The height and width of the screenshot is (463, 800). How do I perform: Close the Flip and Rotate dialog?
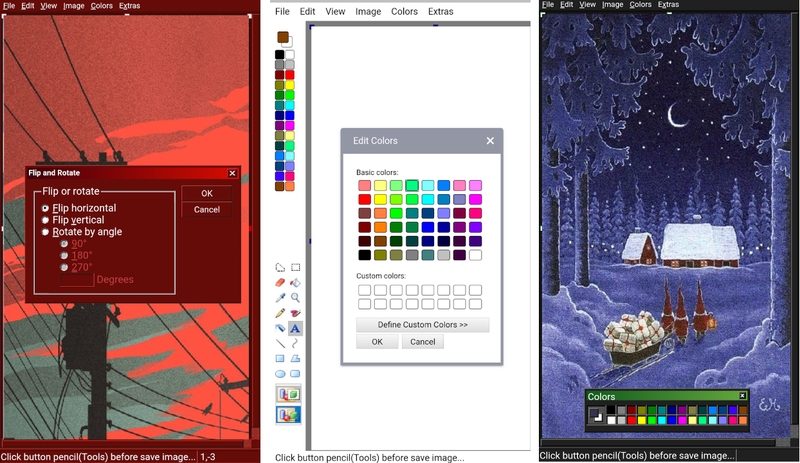(232, 173)
